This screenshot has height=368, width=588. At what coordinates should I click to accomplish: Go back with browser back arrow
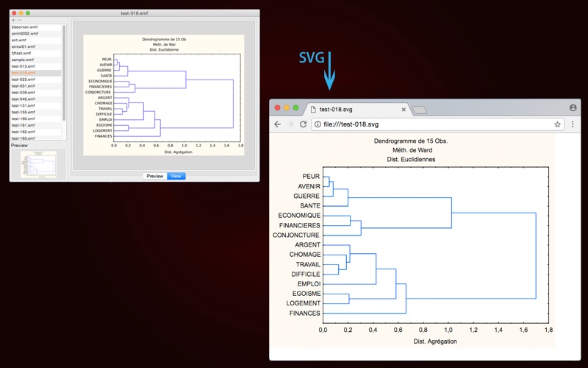pos(278,124)
